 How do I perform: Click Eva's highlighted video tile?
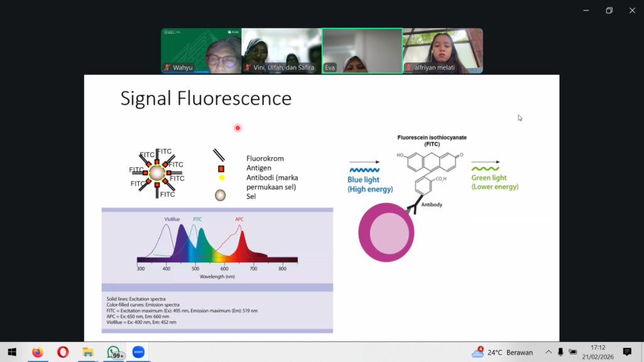[362, 51]
